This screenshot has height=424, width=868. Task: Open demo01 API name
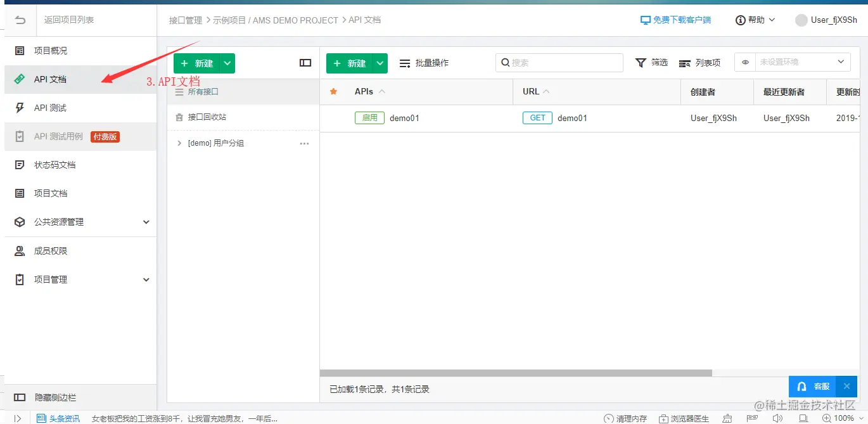coord(404,118)
